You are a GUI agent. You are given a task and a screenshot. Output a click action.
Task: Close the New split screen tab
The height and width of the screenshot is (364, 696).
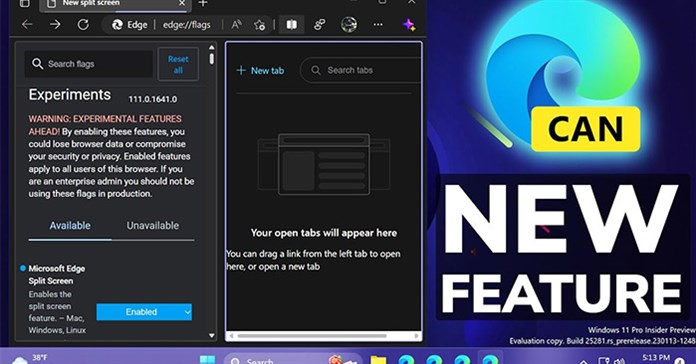(x=182, y=3)
